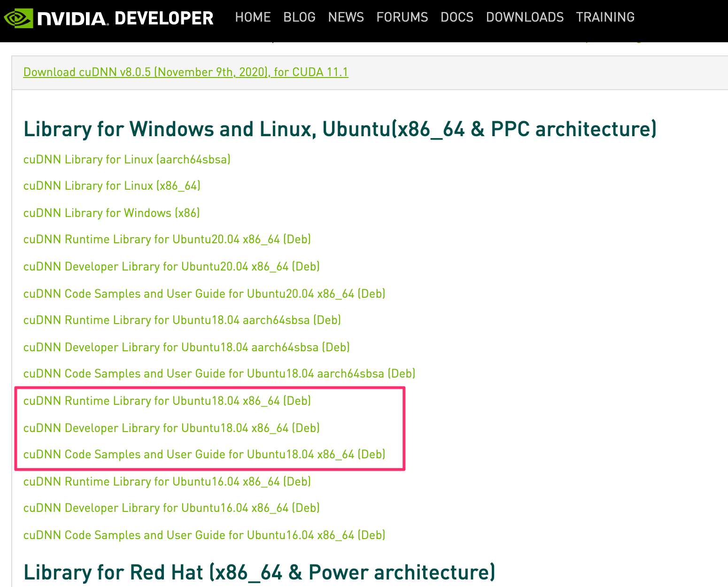Select the Library for Red Hat heading
Screen dimensions: 728x587
(x=259, y=573)
